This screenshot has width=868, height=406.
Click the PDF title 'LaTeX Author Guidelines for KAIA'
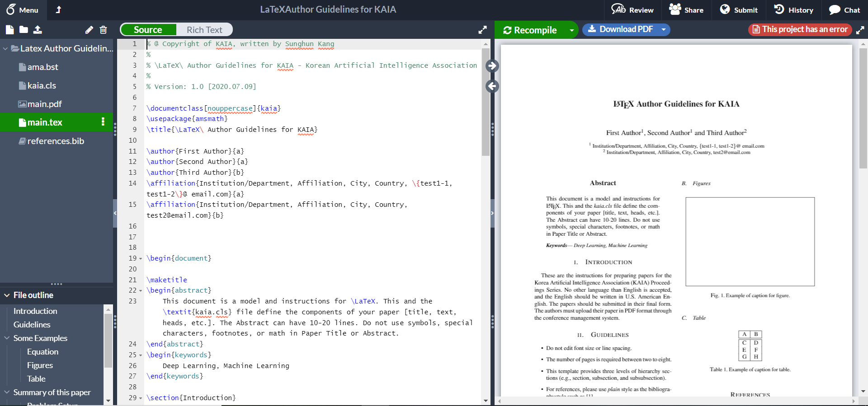click(676, 104)
